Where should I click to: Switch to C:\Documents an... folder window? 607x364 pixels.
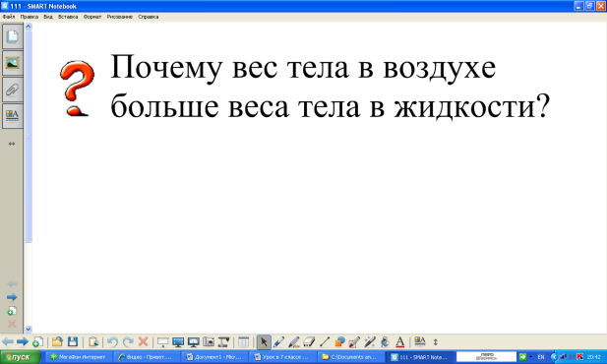click(x=350, y=357)
